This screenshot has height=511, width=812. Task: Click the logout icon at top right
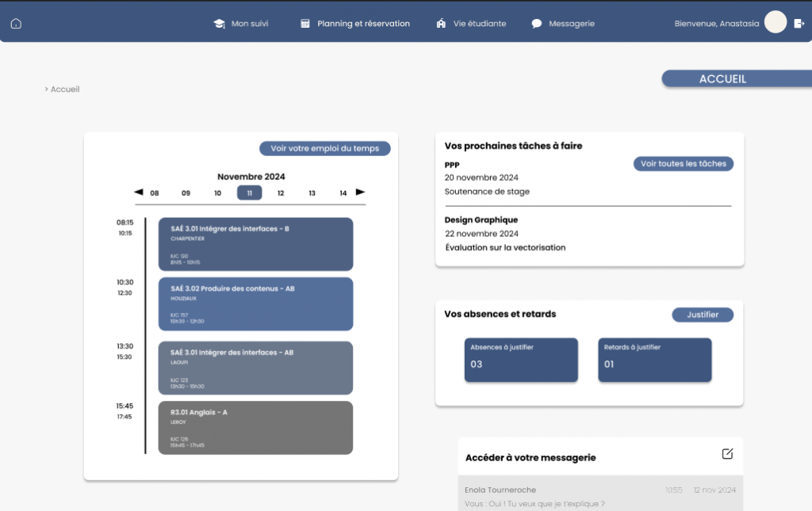point(799,24)
